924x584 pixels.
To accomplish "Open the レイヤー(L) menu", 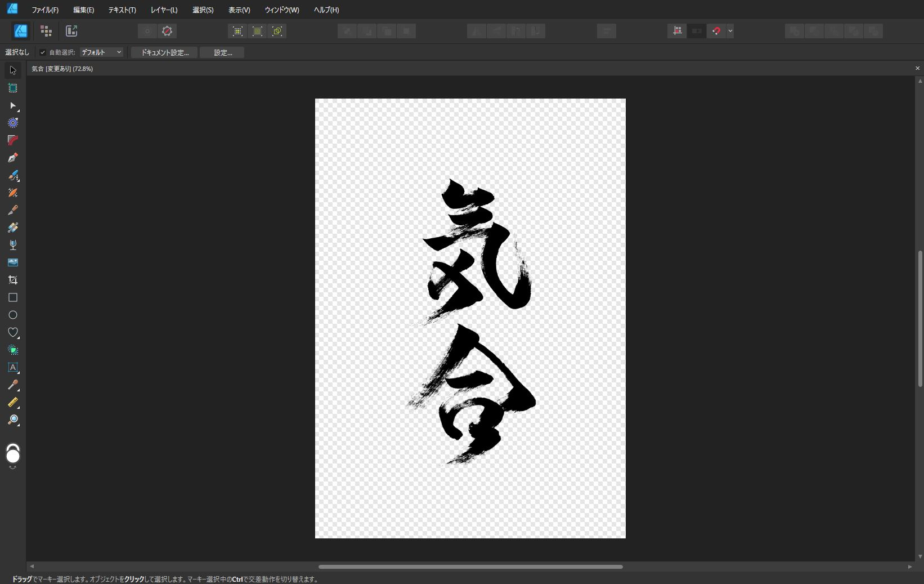I will 164,10.
